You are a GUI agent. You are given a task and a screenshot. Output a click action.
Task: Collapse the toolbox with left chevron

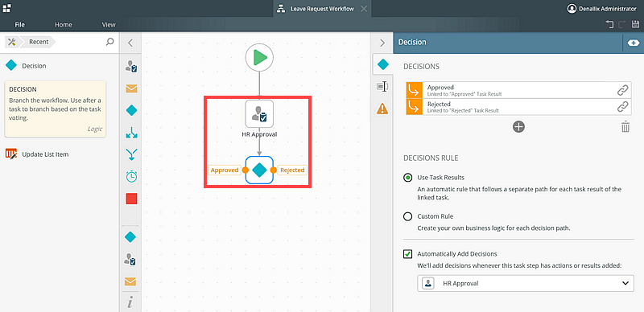pos(130,43)
